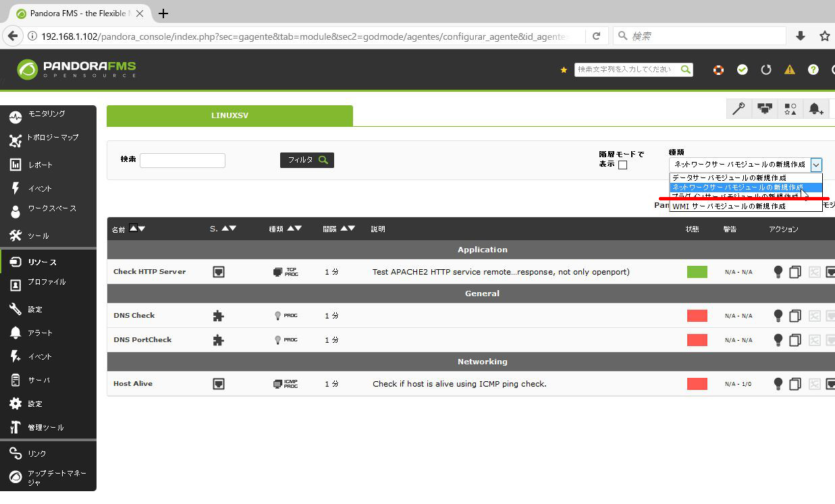The image size is (835, 504).
Task: Open the bell alerts tab icon
Action: click(815, 109)
